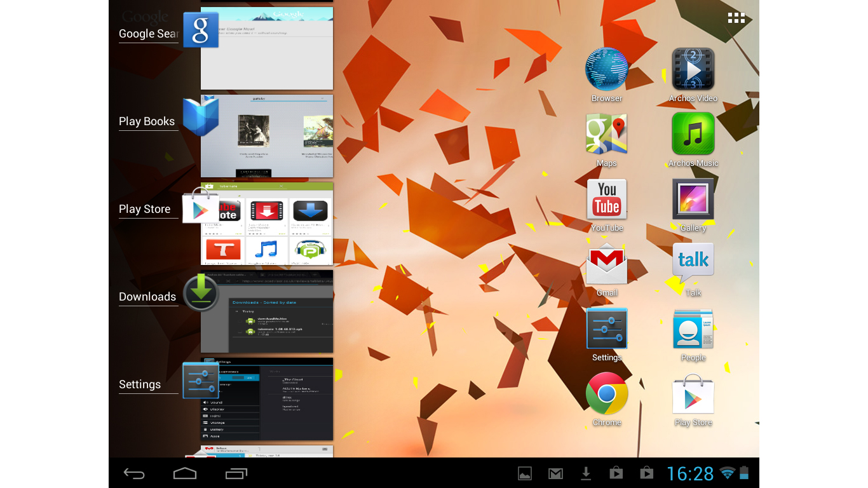Tap the Home navigation button
The height and width of the screenshot is (488, 868).
tap(185, 473)
